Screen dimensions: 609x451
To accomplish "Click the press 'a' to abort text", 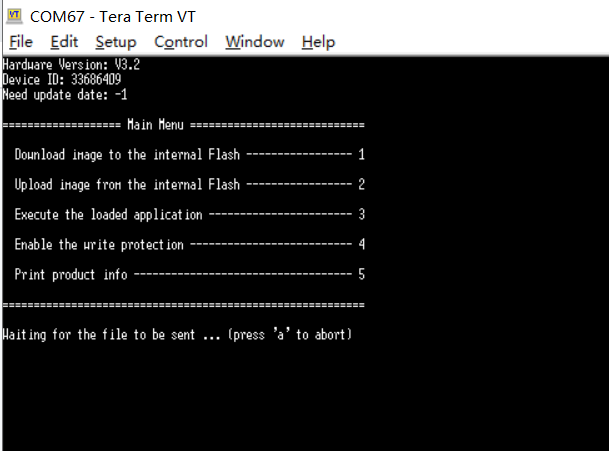I will [x=290, y=334].
